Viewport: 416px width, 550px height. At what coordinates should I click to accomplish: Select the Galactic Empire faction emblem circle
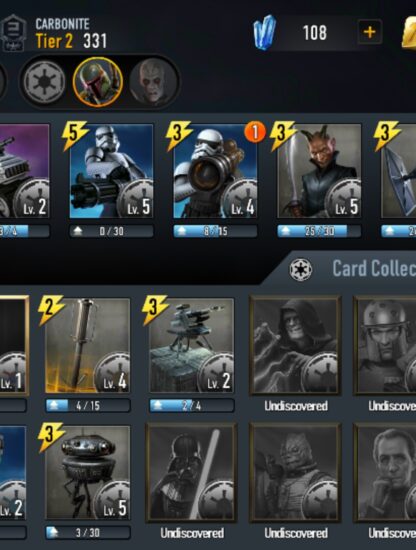click(44, 82)
